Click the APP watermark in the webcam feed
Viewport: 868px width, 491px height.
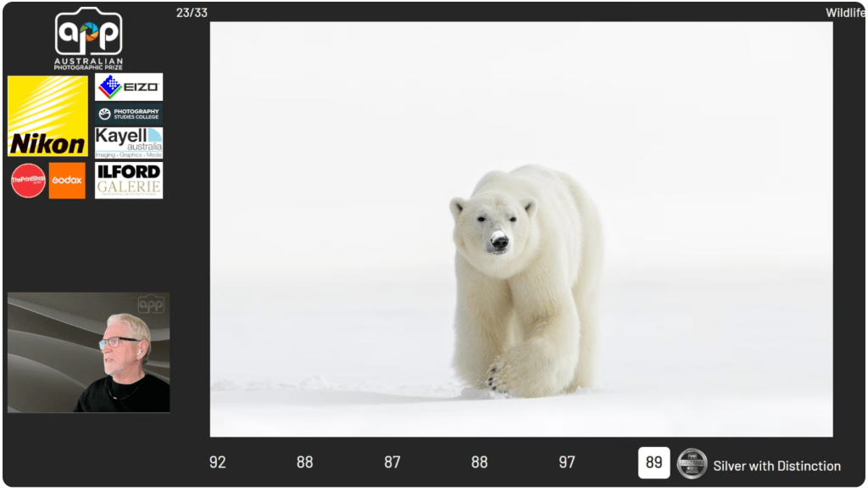[x=151, y=304]
